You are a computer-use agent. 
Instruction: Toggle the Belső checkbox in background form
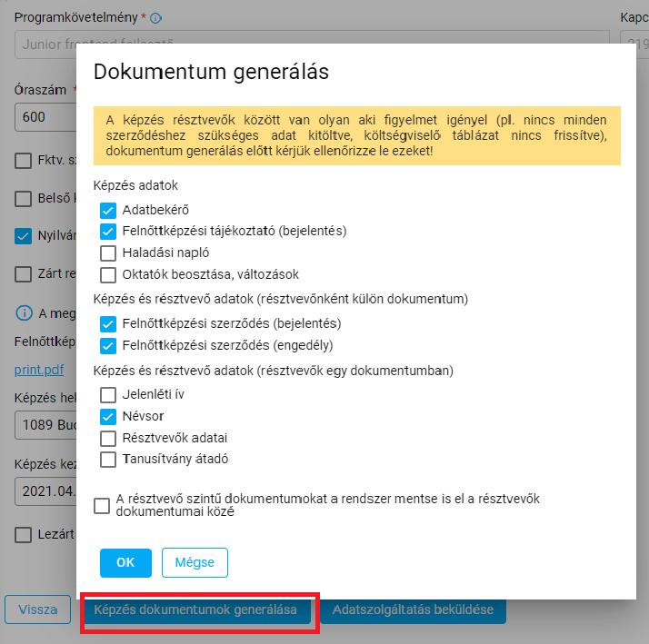24,199
